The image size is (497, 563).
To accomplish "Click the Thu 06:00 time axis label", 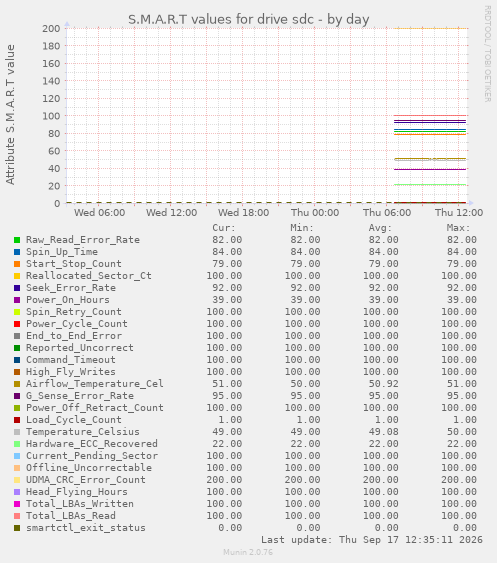I will 387,213.
